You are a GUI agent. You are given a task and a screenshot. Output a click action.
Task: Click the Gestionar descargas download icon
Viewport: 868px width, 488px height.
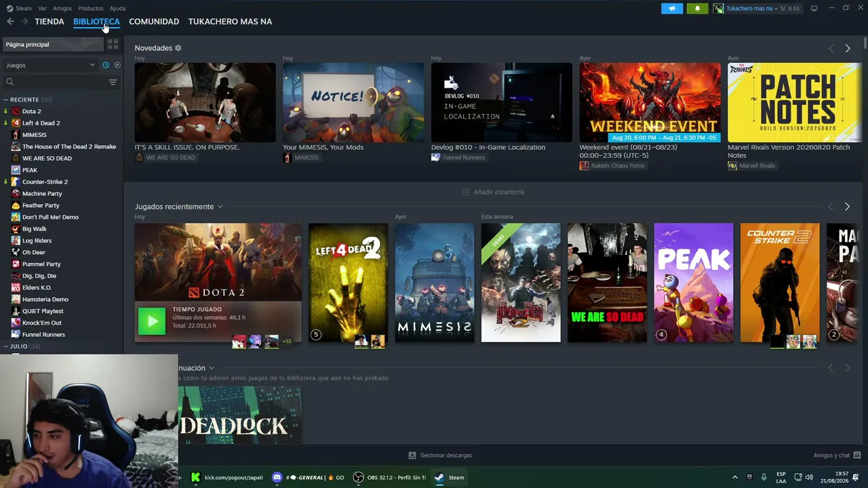point(412,455)
